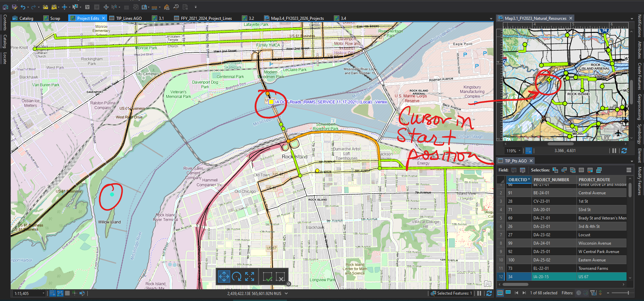Switch to the TIP_Lines AGO tab
Screen dimensions: 644x301
[x=126, y=18]
